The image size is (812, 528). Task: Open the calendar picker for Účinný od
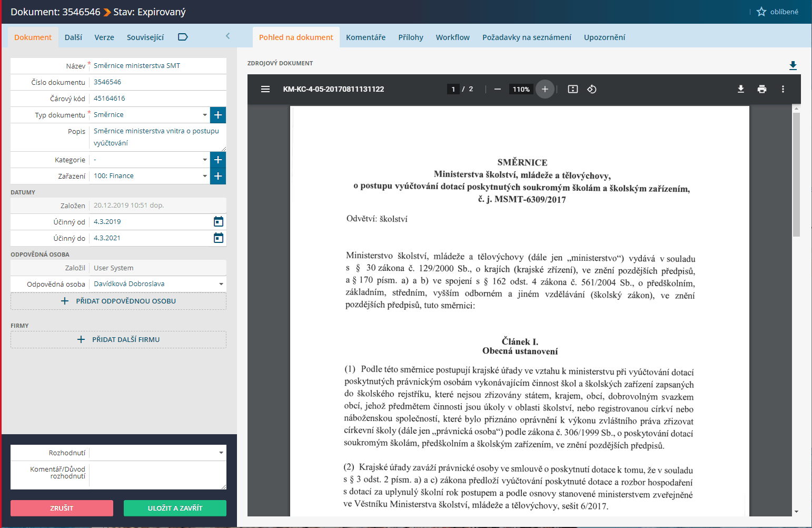point(219,222)
